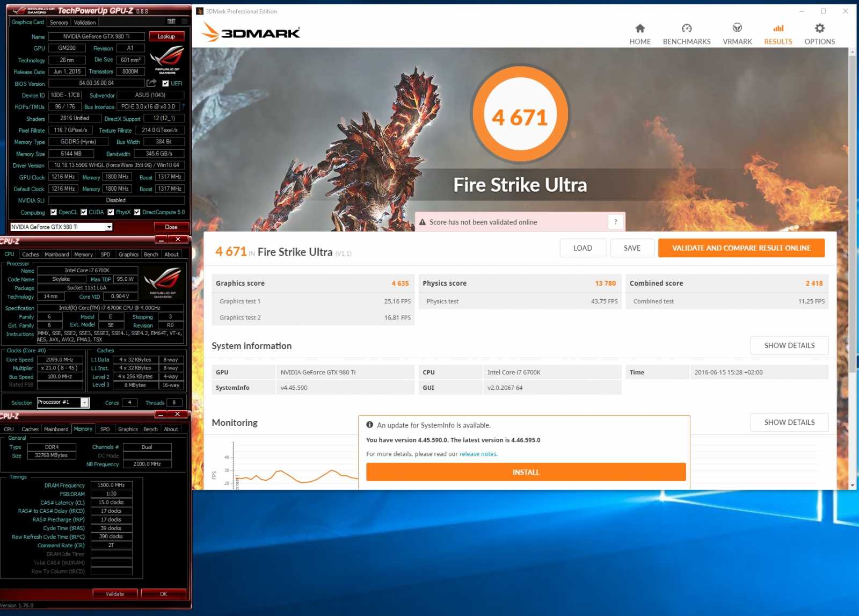This screenshot has width=859, height=616.
Task: Open the release notes link
Action: coord(478,454)
